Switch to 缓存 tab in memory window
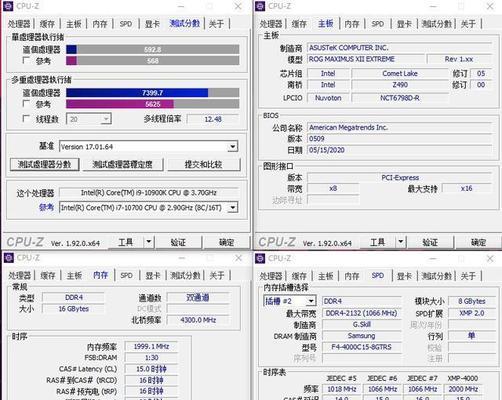This screenshot has height=400, width=502. click(48, 276)
